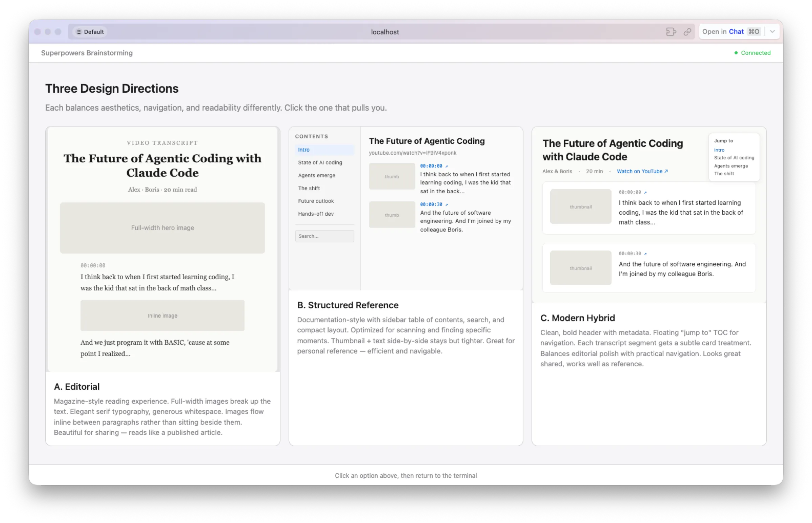Image resolution: width=812 pixels, height=523 pixels.
Task: Choose the B. Structured Reference option
Action: (347, 305)
